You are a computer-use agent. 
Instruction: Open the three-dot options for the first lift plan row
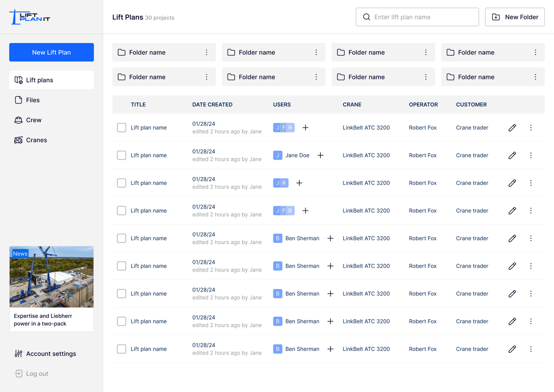coord(530,128)
